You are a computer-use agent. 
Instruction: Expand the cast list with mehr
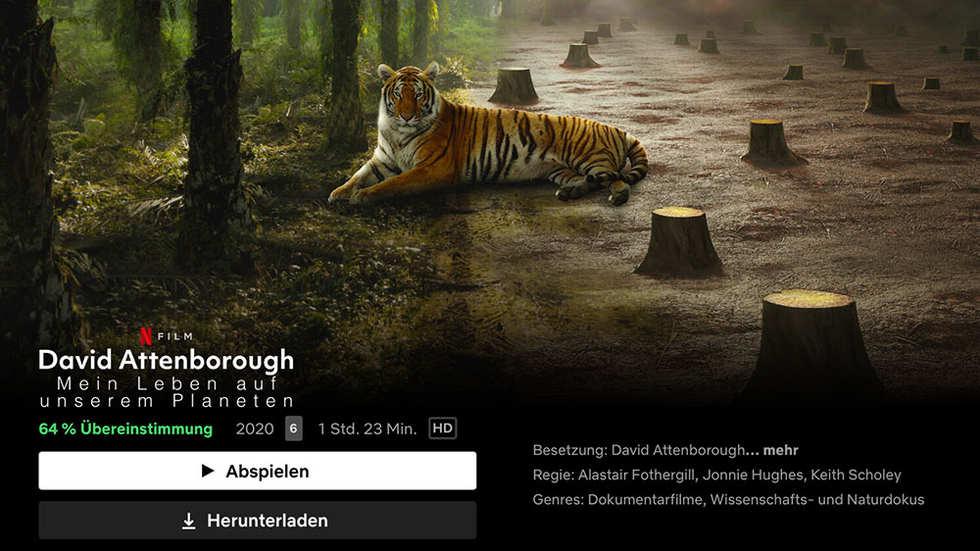coord(781,450)
